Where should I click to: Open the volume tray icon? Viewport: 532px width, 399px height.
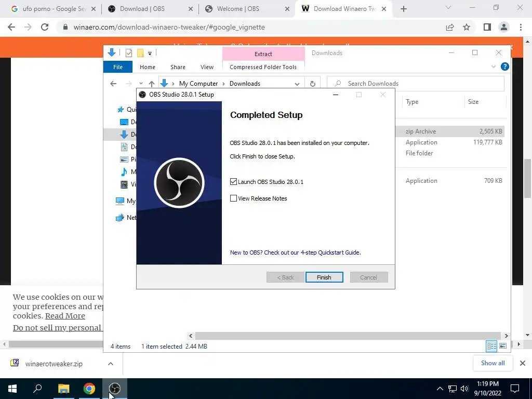(464, 389)
